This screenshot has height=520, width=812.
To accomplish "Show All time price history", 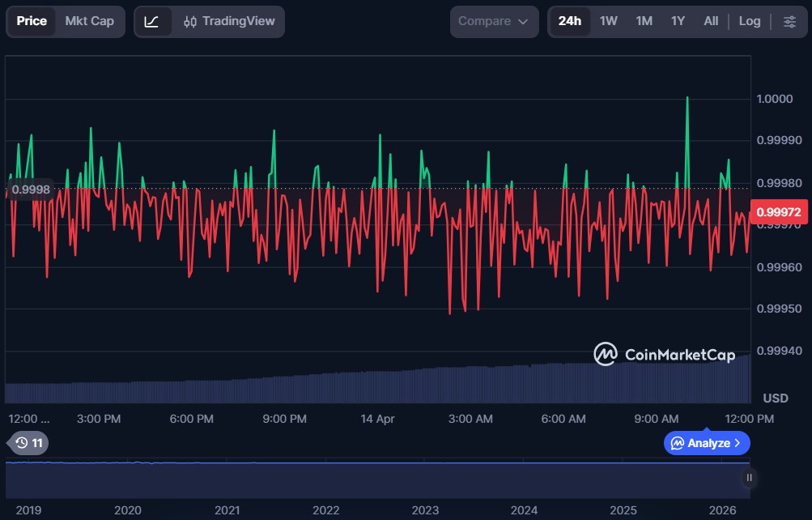I will pyautogui.click(x=711, y=22).
